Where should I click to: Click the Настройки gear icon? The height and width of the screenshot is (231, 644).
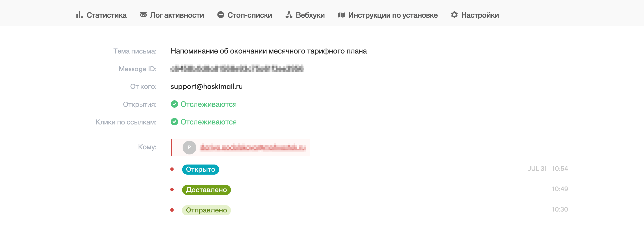tap(454, 15)
